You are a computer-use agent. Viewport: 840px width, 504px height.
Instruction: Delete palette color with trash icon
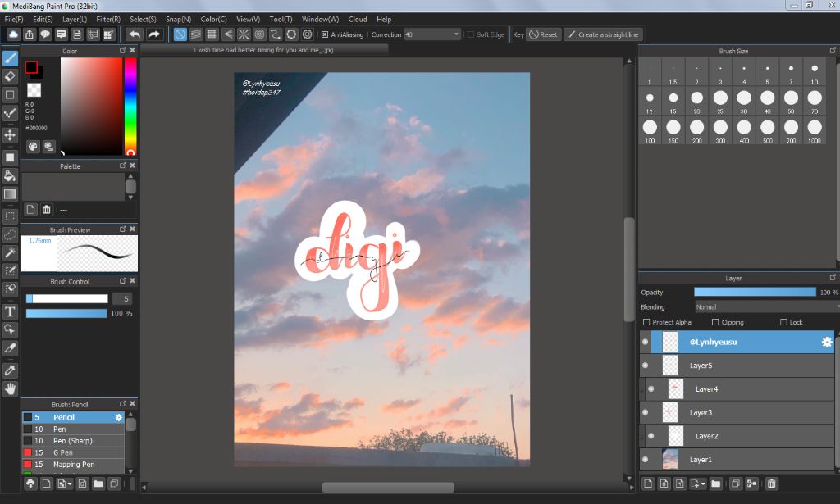pos(47,210)
